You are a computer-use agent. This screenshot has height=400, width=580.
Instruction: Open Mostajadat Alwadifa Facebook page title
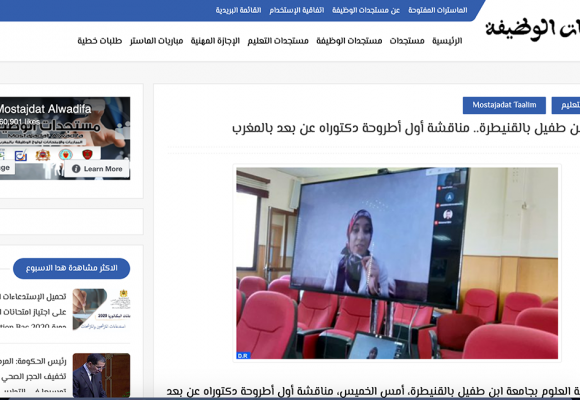pos(44,109)
